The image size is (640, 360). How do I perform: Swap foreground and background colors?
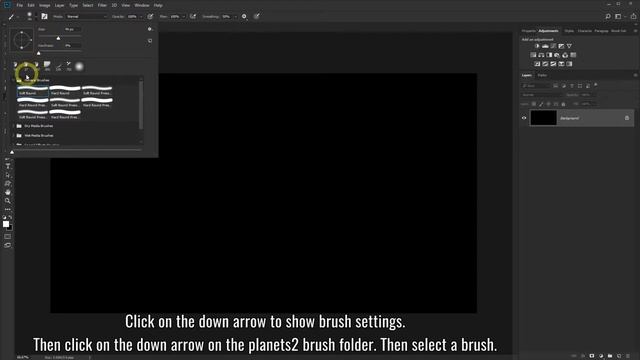tap(10, 217)
